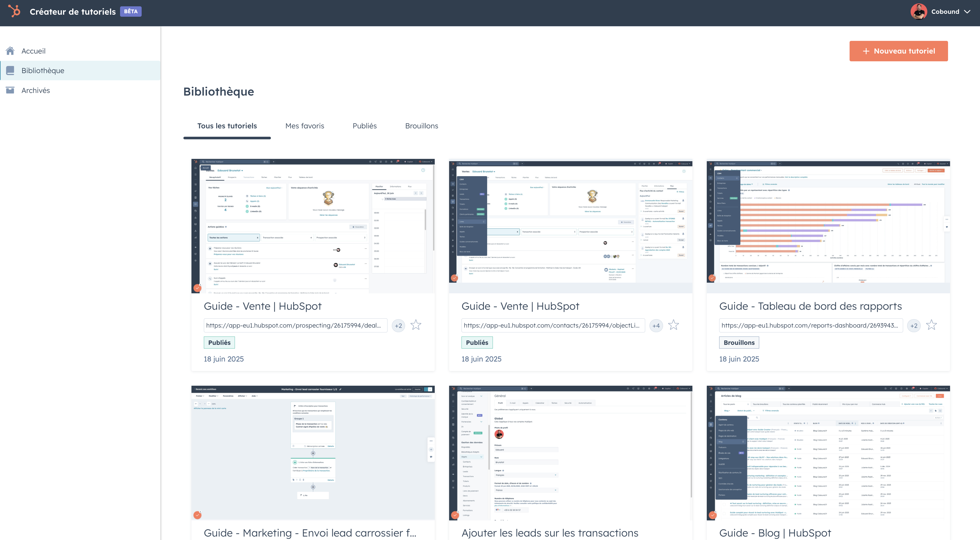Expand +2 badge on Tableau de bord card

pyautogui.click(x=913, y=326)
